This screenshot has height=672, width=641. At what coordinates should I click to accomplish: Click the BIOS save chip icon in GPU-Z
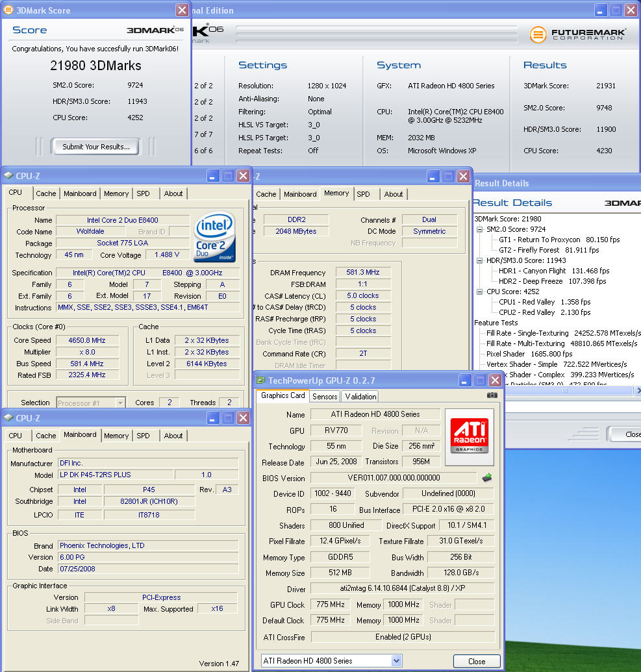(x=486, y=478)
